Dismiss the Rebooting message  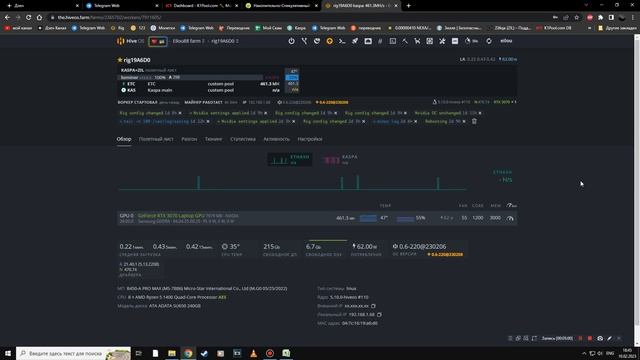tap(464, 122)
